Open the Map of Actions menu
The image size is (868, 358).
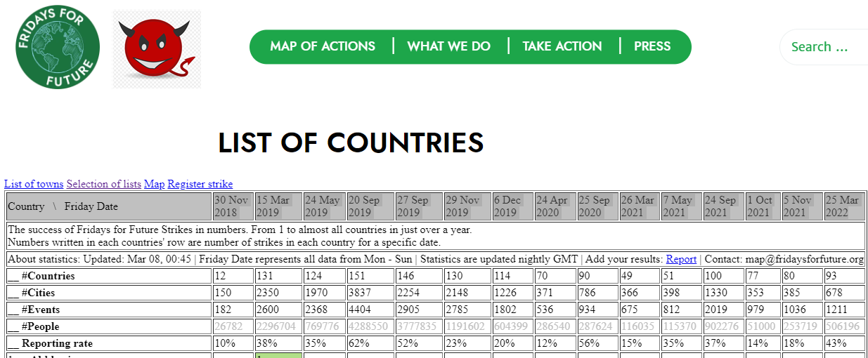(x=323, y=46)
